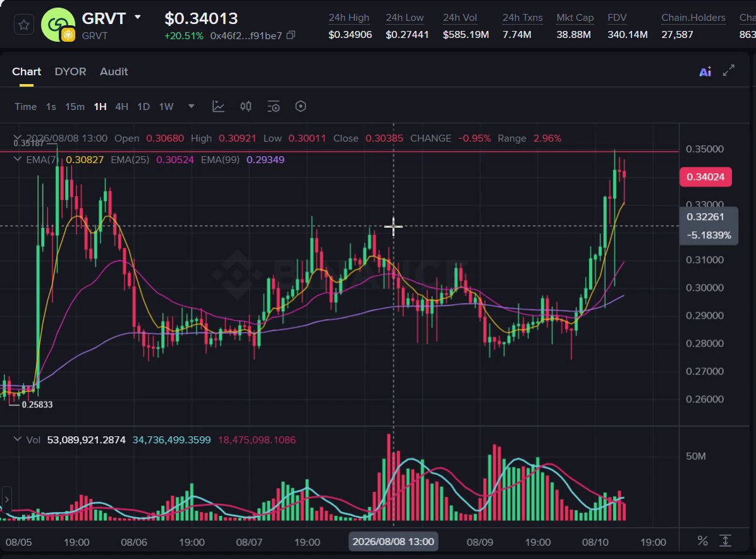The image size is (756, 559).
Task: Toggle the percentage scale button
Action: click(702, 541)
